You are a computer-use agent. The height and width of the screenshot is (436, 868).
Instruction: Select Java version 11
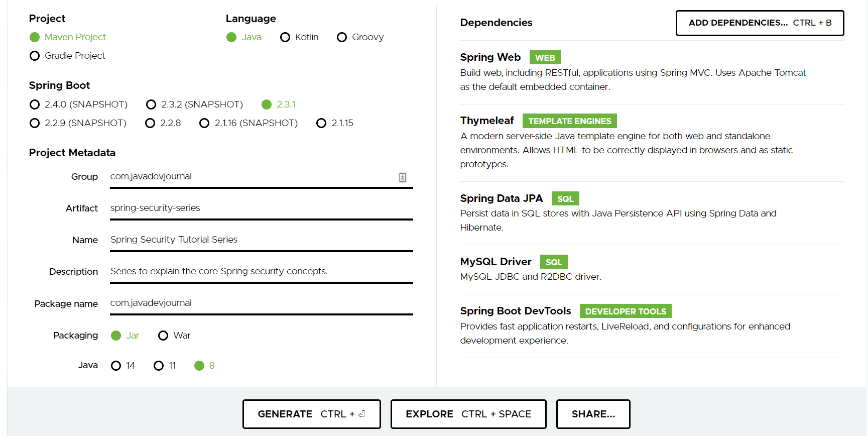tap(159, 366)
